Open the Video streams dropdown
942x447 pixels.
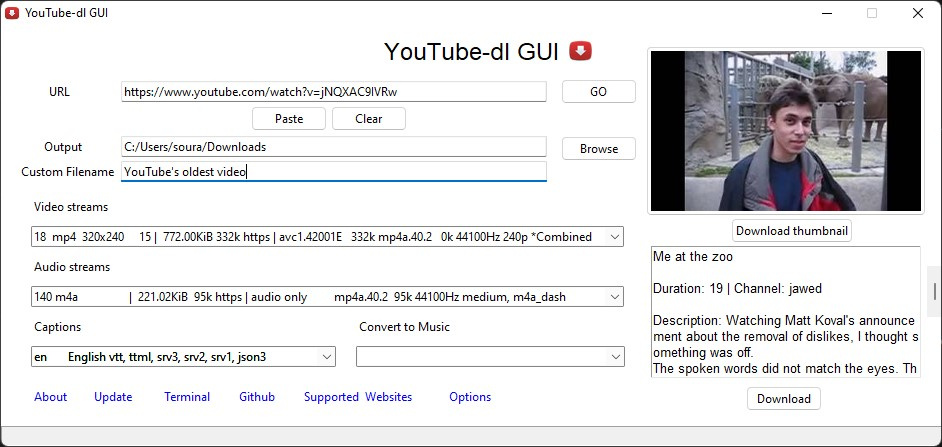[x=327, y=237]
